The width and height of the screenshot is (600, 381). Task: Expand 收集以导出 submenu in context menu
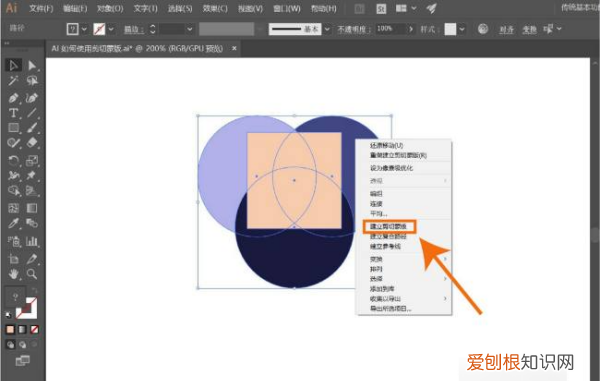[x=445, y=298]
